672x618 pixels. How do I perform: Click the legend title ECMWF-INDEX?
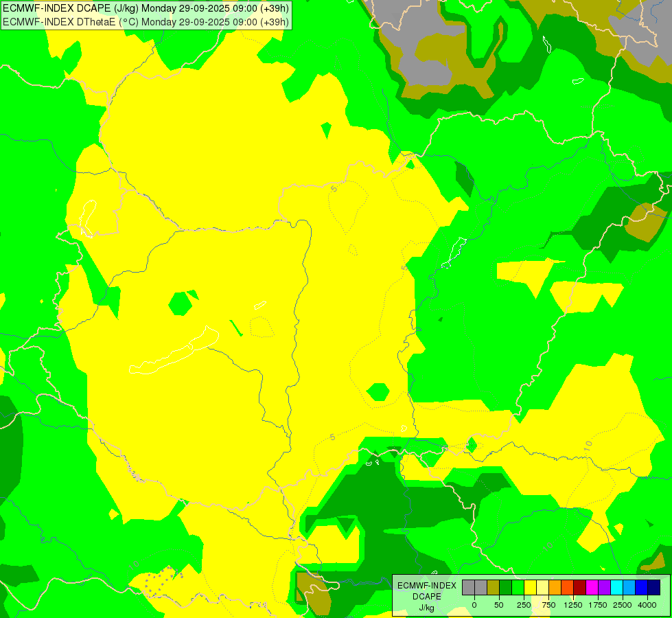[427, 586]
